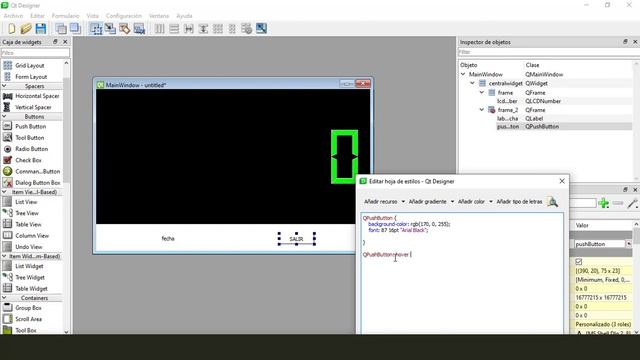Collapse the Item Views category header
This screenshot has height=360, width=640.
point(4,192)
